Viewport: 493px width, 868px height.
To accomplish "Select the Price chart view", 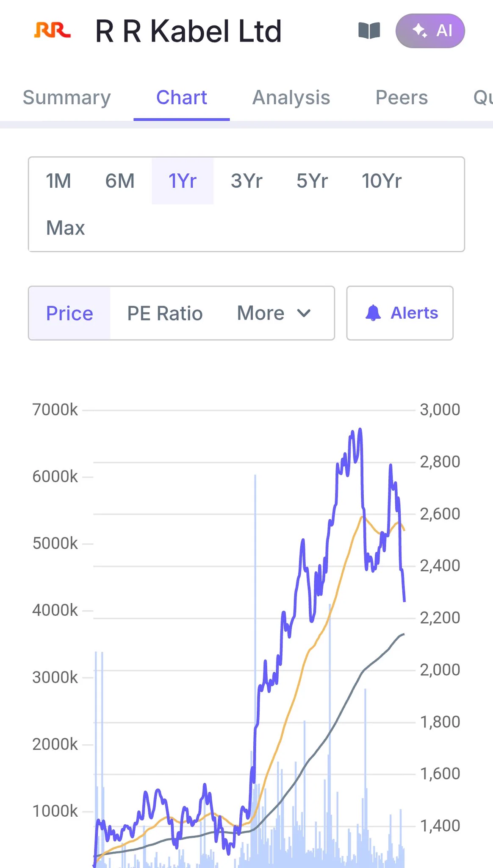I will pyautogui.click(x=69, y=313).
